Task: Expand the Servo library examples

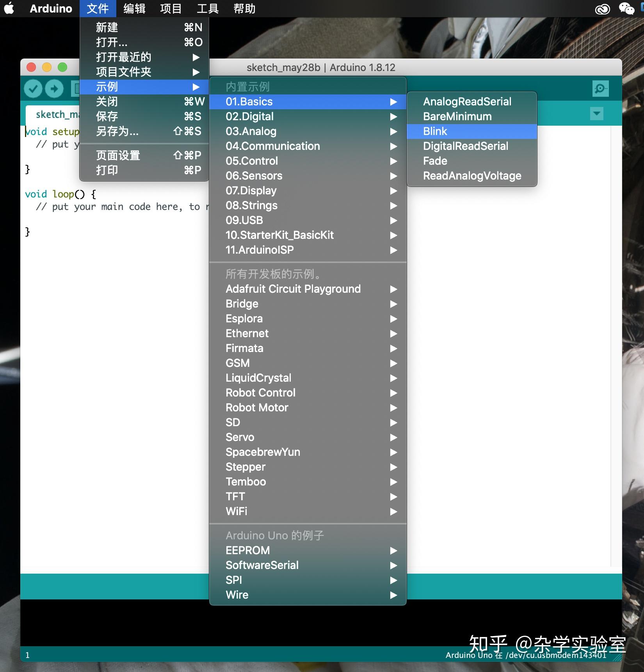Action: coord(308,437)
